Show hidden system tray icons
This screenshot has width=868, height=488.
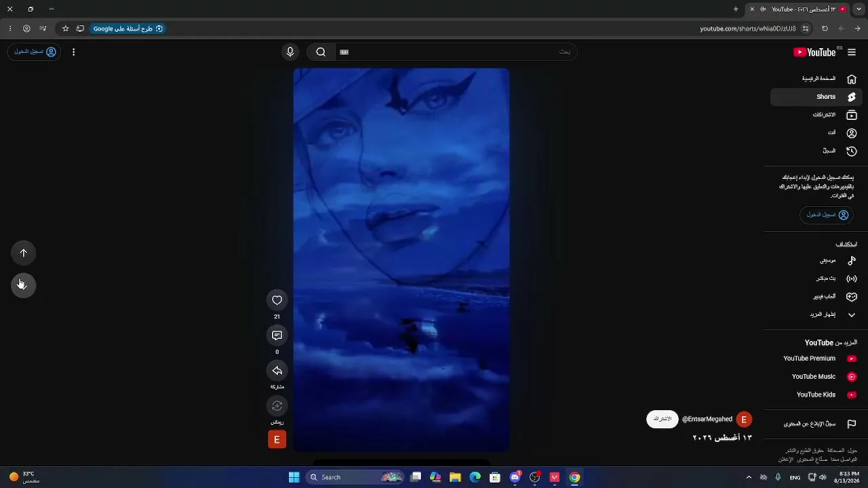click(x=749, y=477)
